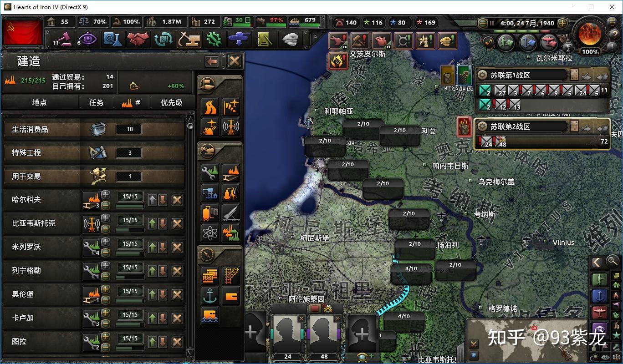Open the Intelligence eye tab

[87, 39]
